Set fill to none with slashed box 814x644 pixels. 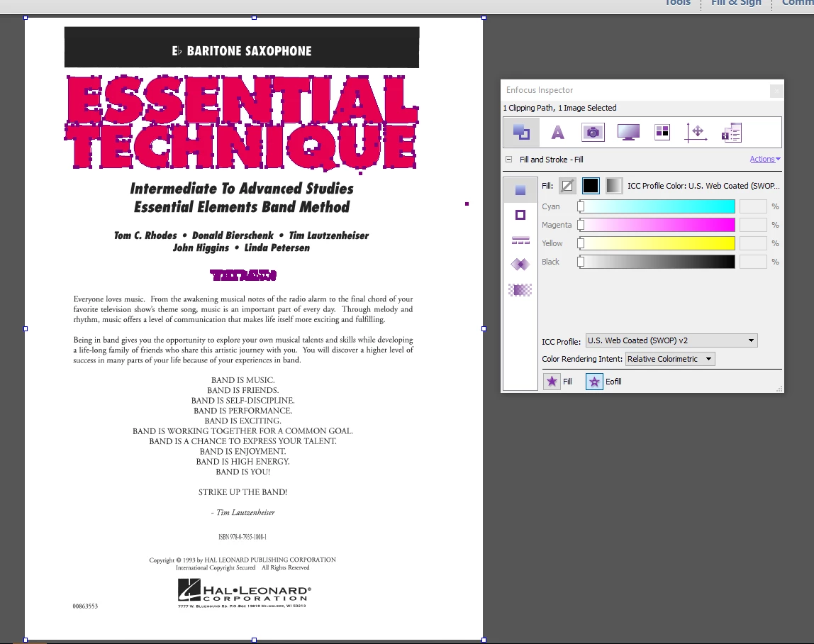pos(567,185)
